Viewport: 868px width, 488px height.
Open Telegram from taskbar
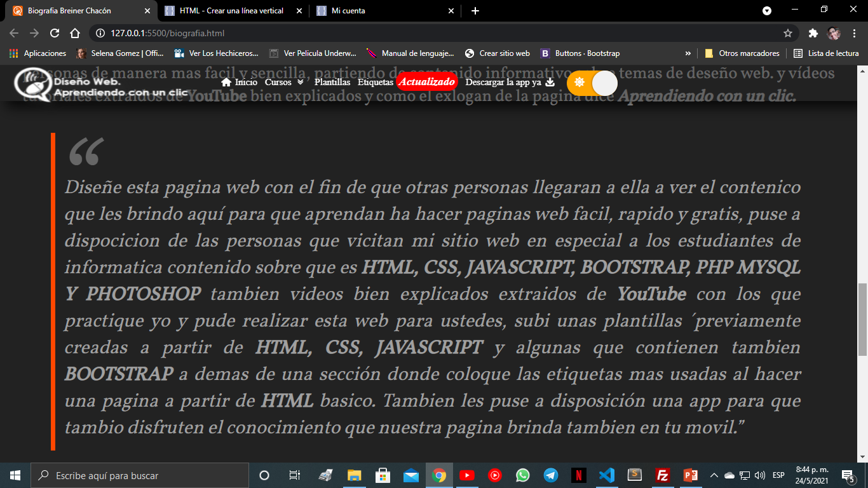pyautogui.click(x=551, y=475)
